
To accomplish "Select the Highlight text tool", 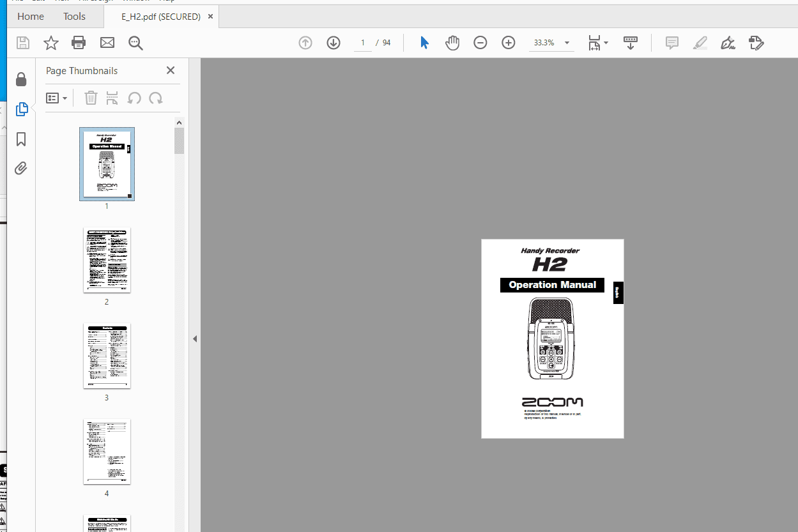I will click(x=700, y=43).
